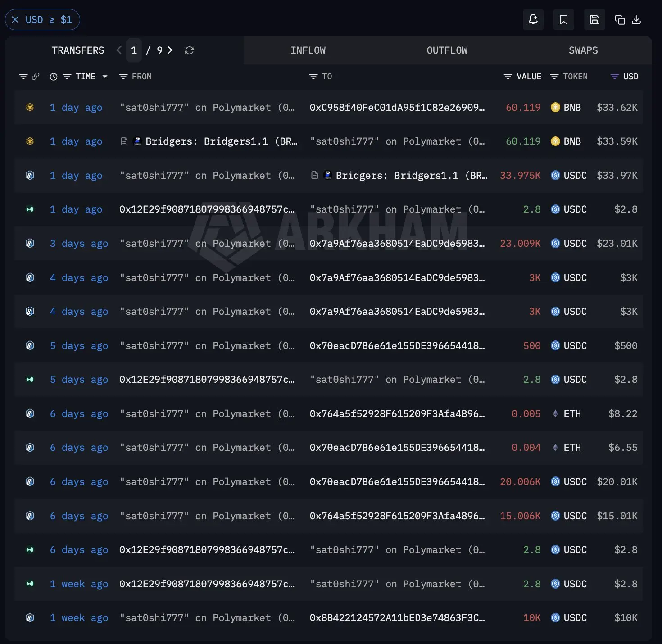The image size is (662, 644).
Task: Click the 33.975K value cell
Action: tap(520, 176)
